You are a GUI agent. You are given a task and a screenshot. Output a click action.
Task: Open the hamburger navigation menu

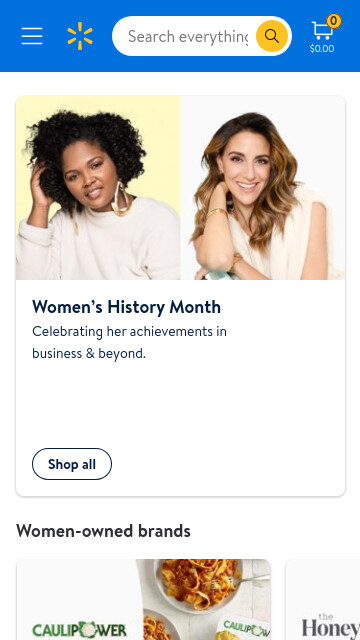(x=32, y=36)
